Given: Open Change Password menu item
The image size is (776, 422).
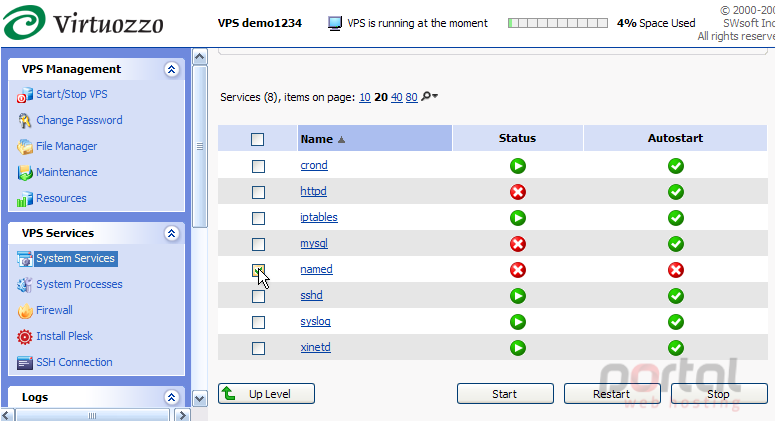Looking at the screenshot, I should (79, 120).
